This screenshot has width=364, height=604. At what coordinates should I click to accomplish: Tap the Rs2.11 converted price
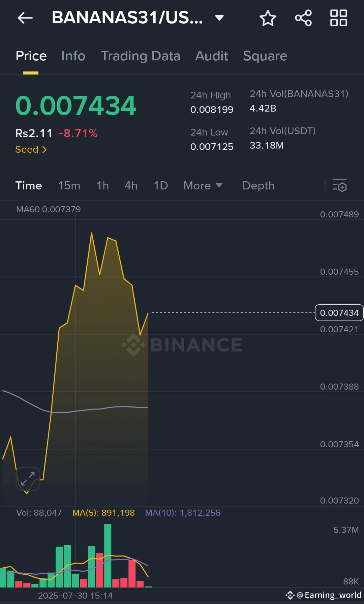tap(34, 133)
